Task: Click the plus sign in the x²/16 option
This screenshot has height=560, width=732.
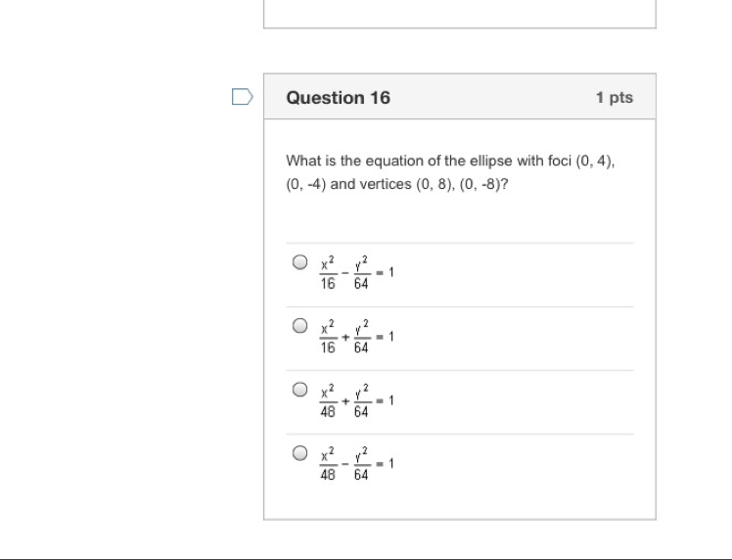Action: [x=344, y=337]
